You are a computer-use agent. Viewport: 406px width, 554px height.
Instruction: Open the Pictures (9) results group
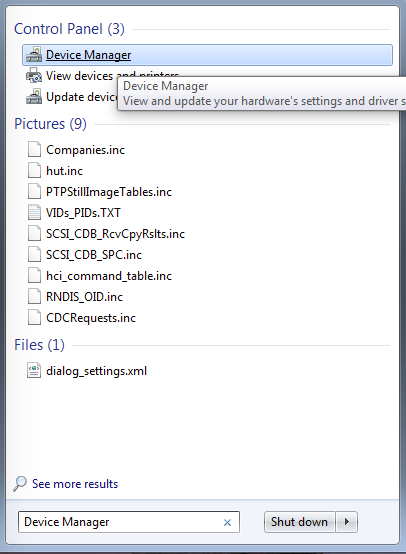[50, 124]
